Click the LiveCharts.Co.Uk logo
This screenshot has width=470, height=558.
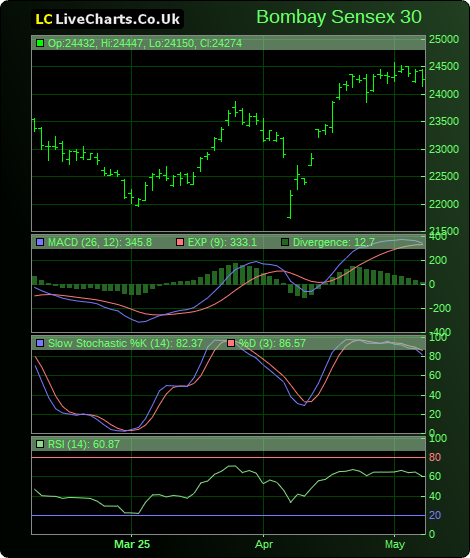pyautogui.click(x=107, y=19)
